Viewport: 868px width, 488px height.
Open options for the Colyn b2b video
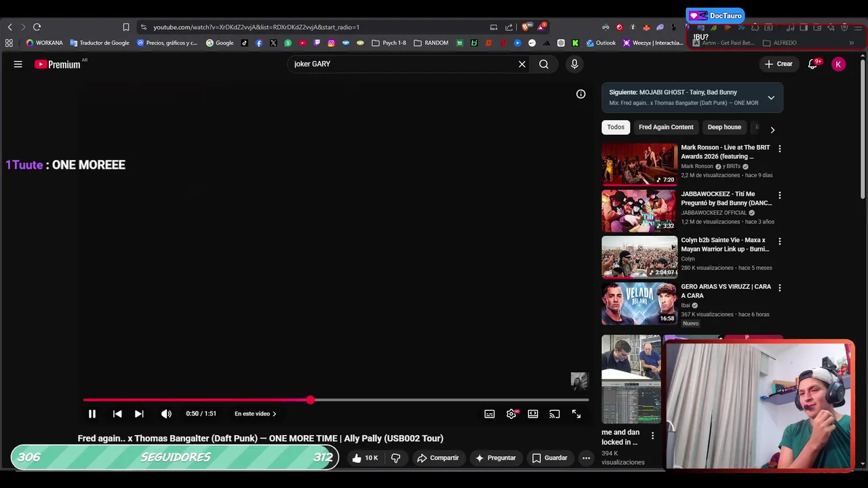(x=779, y=241)
